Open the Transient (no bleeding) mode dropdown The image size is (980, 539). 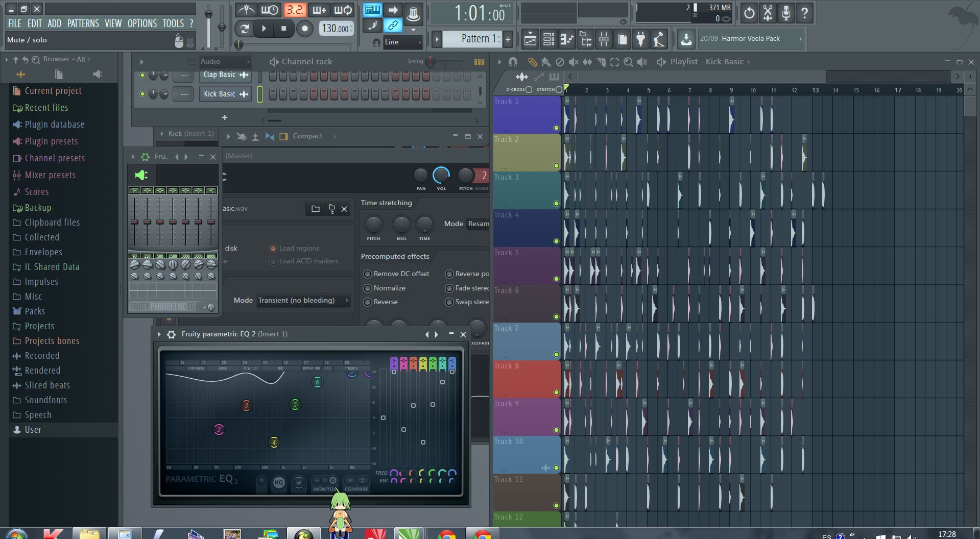click(303, 300)
